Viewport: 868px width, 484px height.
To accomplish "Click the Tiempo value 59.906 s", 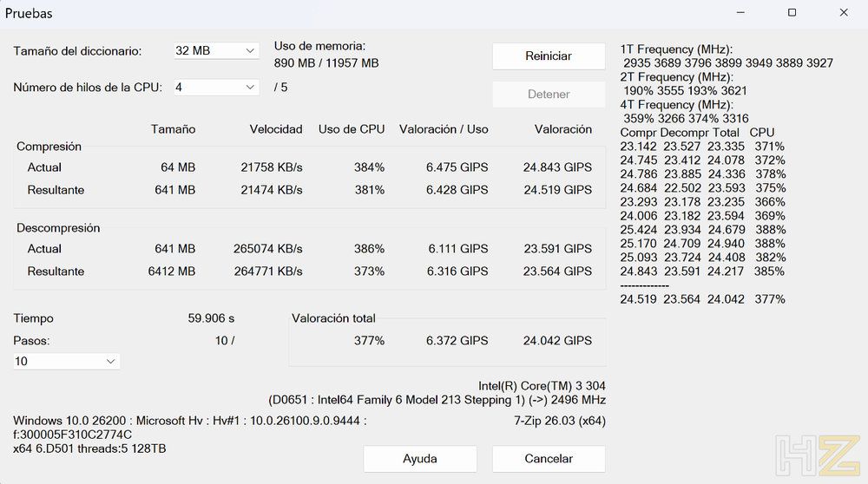I will click(211, 318).
